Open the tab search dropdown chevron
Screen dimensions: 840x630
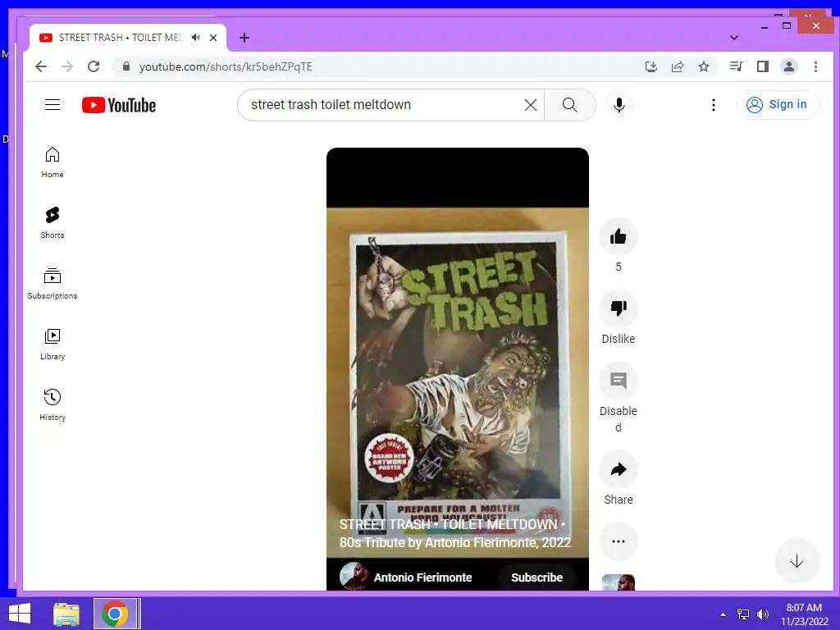(x=734, y=38)
